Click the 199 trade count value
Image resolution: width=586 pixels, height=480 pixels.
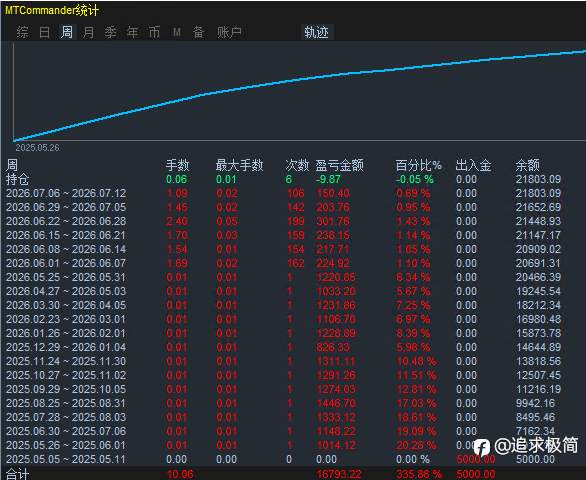tap(296, 221)
